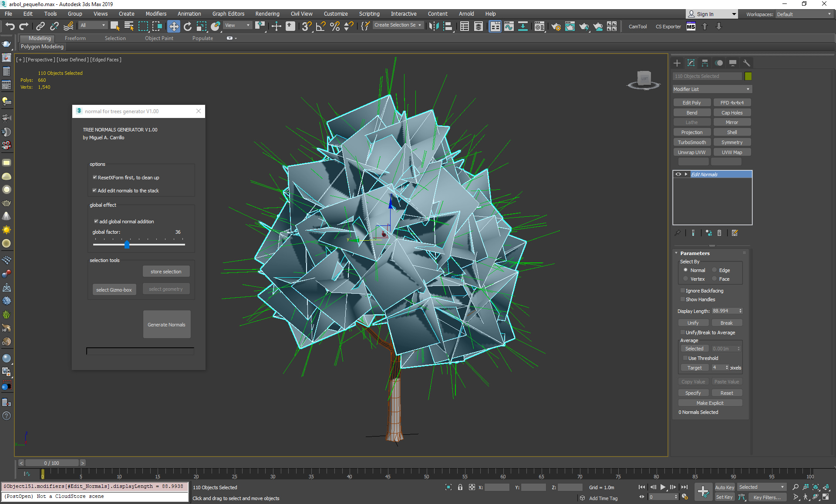Switch to the Freeform ribbon tab
The height and width of the screenshot is (504, 836).
[75, 38]
